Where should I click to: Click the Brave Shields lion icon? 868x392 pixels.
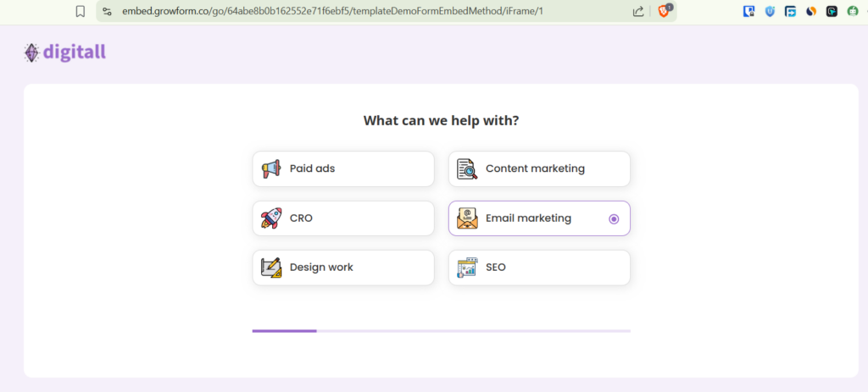[x=664, y=11]
